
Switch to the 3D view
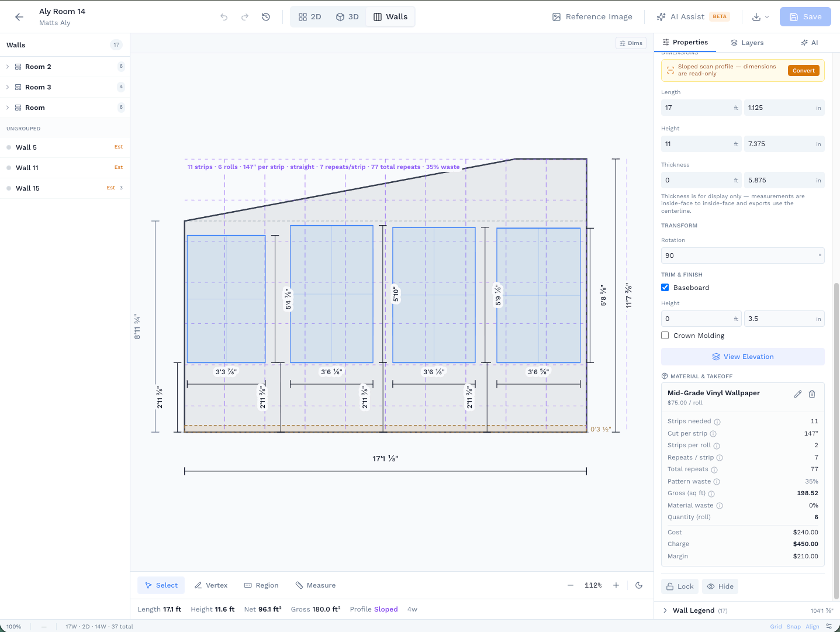[x=347, y=17]
